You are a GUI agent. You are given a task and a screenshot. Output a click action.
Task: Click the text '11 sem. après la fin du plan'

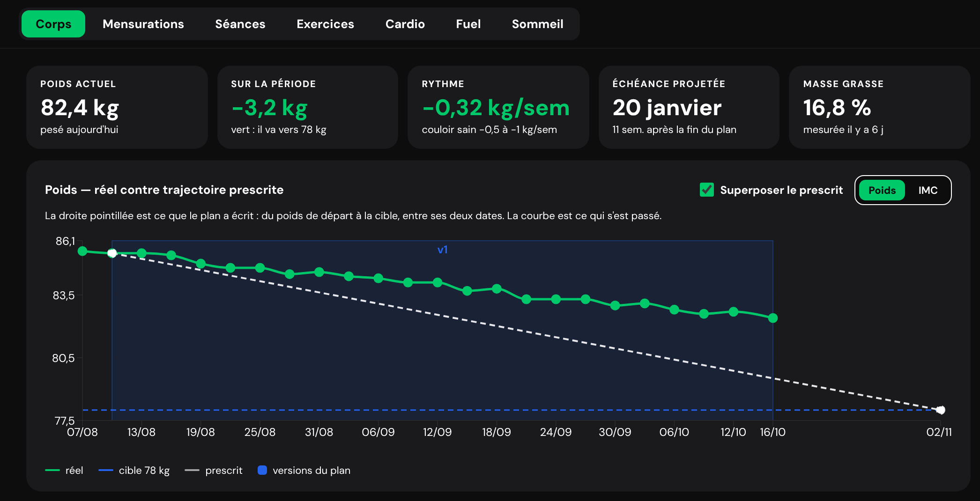coord(675,130)
